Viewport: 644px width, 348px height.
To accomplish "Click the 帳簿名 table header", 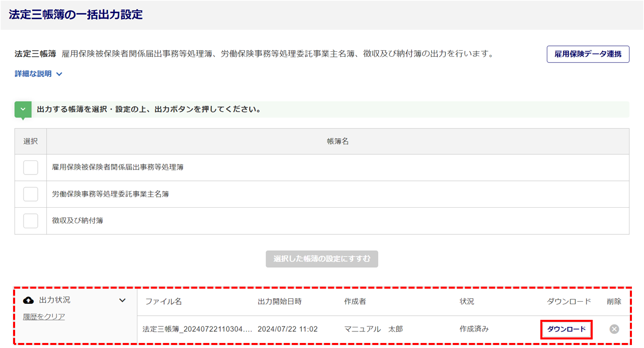I will (338, 142).
